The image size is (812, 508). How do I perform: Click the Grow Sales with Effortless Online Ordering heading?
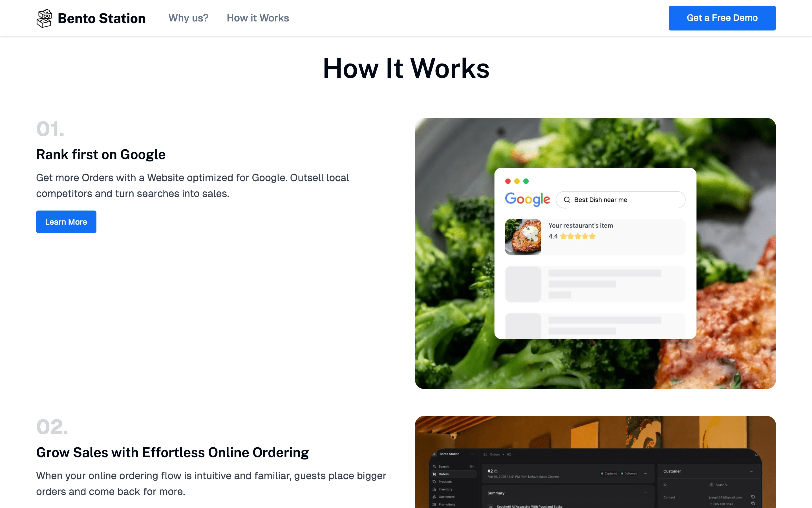pos(173,453)
